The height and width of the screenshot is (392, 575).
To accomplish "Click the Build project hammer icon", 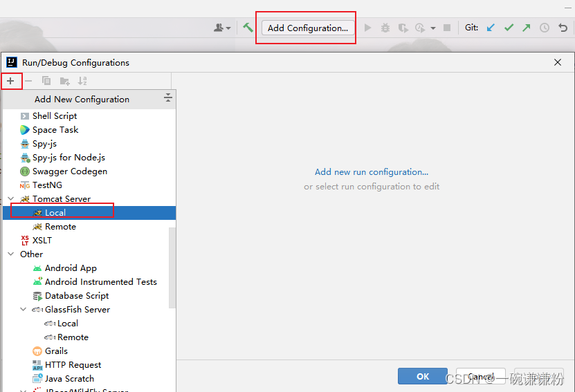I will point(248,28).
